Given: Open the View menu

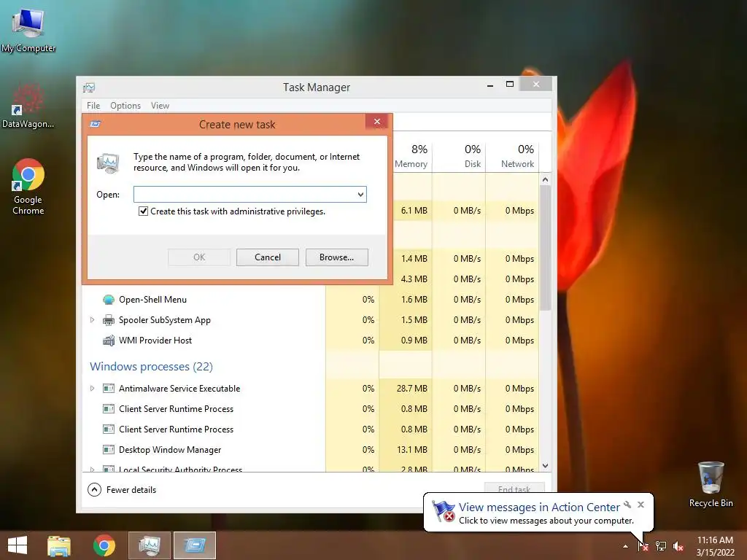Looking at the screenshot, I should coord(160,106).
